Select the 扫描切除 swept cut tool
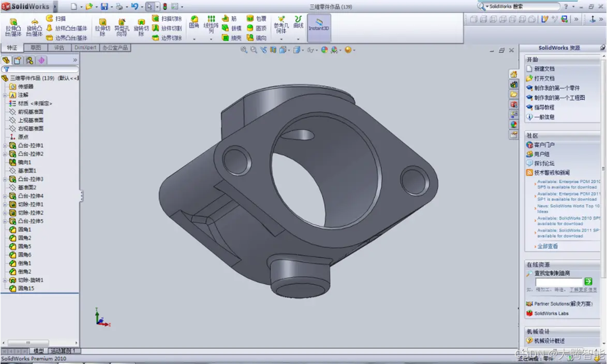The width and height of the screenshot is (607, 364). [167, 18]
